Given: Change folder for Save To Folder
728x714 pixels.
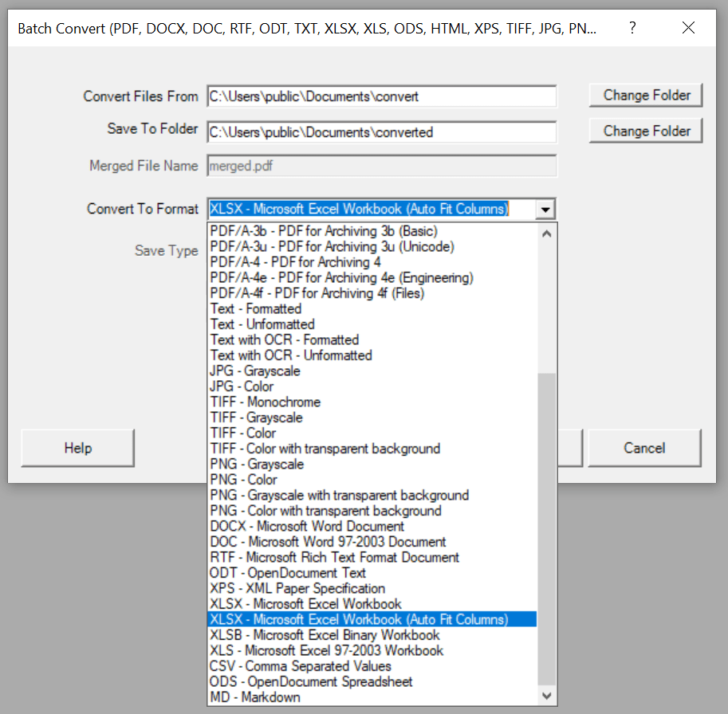Looking at the screenshot, I should 646,131.
